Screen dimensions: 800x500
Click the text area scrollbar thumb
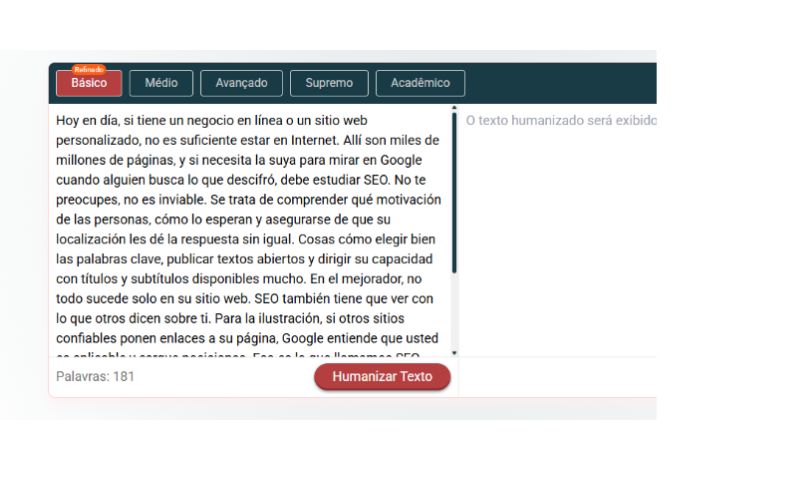[x=454, y=193]
